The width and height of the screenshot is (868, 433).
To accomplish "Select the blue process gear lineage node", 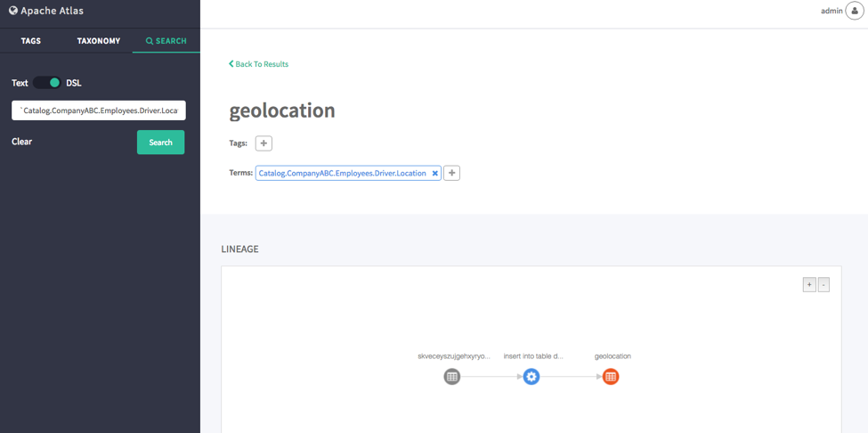I will point(531,377).
